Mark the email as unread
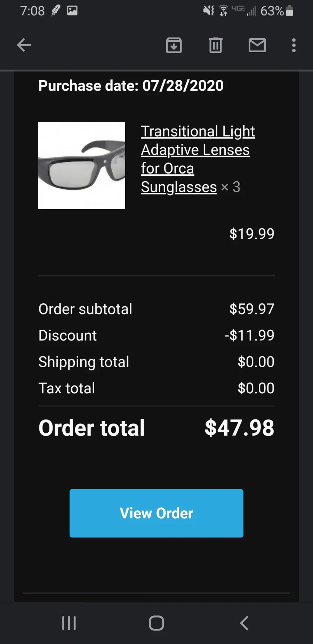313x644 pixels. click(257, 45)
